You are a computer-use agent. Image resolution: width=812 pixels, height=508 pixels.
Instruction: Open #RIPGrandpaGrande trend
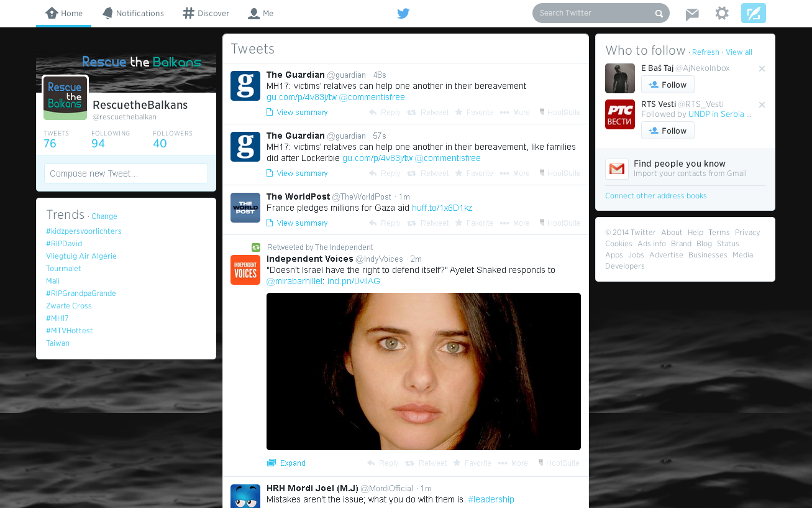point(81,293)
